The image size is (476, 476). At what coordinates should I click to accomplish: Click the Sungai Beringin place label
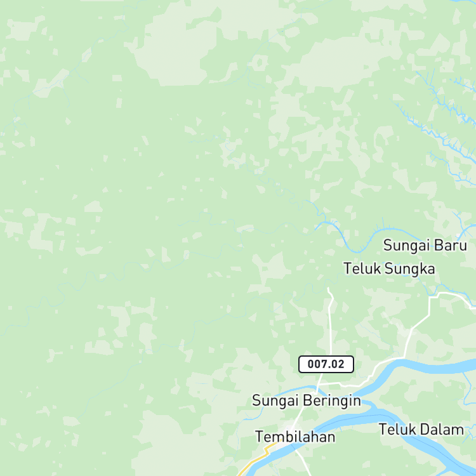[x=307, y=400]
